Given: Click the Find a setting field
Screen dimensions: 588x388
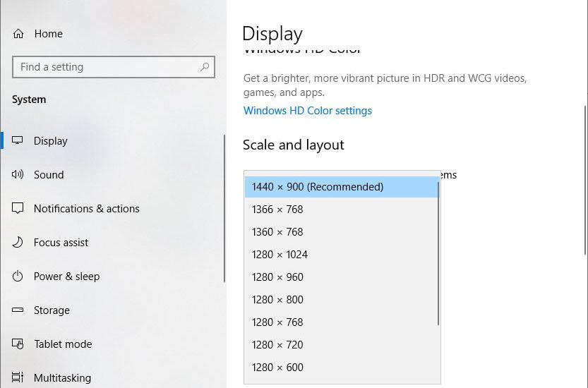Looking at the screenshot, I should [x=113, y=67].
